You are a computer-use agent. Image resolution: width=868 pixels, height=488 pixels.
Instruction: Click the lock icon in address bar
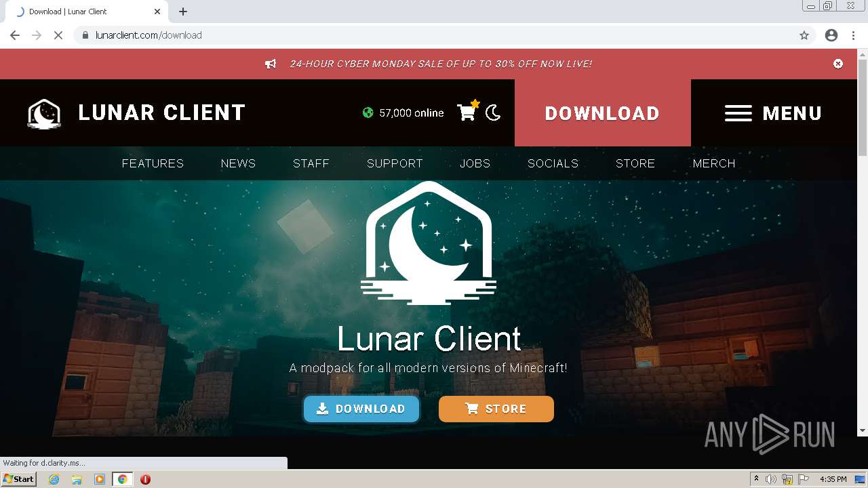(x=85, y=35)
